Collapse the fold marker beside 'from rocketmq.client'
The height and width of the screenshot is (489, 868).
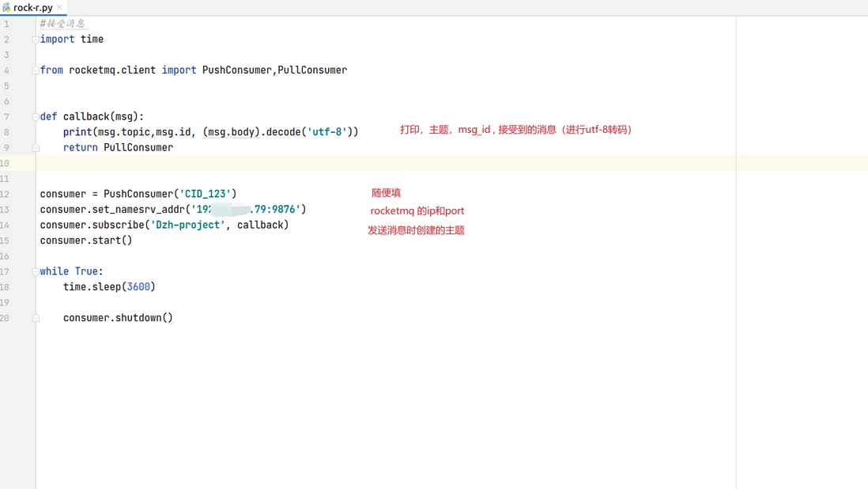pyautogui.click(x=36, y=70)
